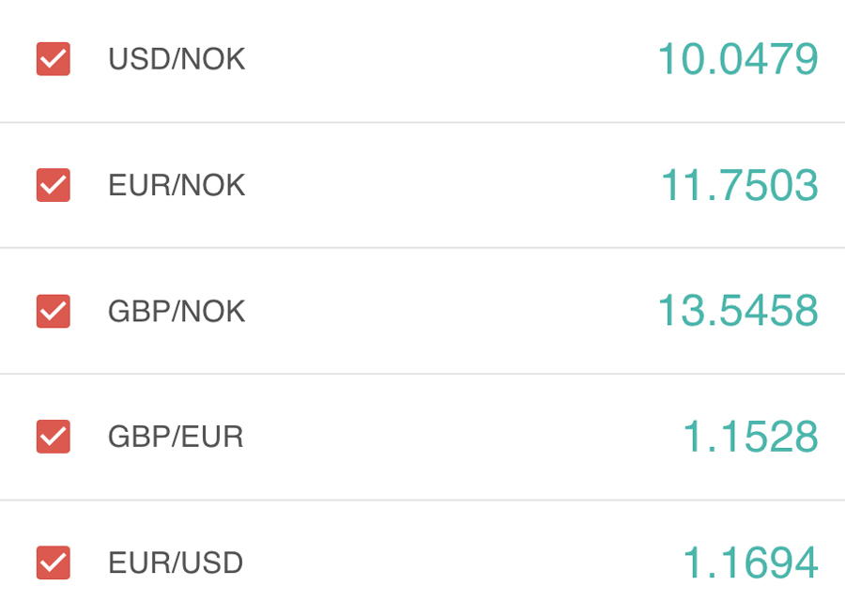
Task: Open the 1.1528 rate value
Action: (749, 437)
